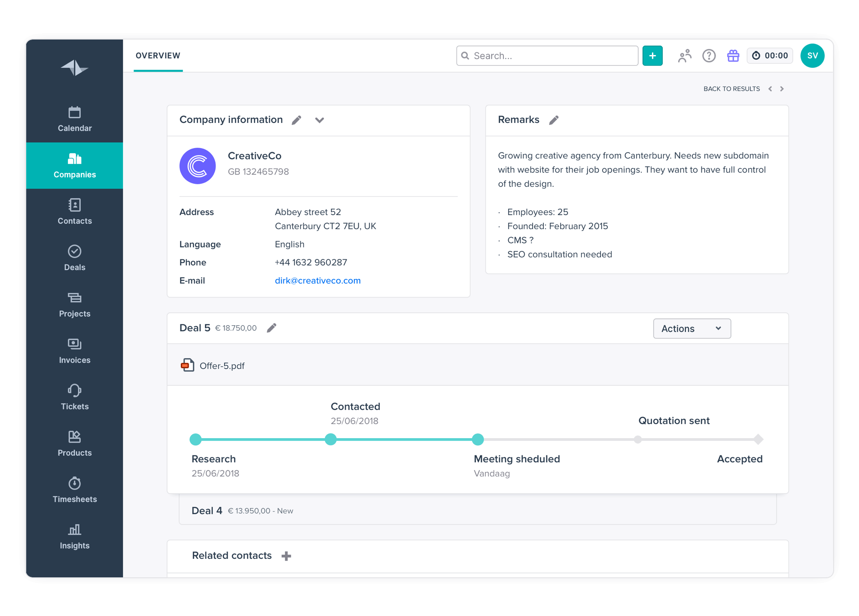Open the invite users icon
The height and width of the screenshot is (616, 859).
click(x=685, y=56)
